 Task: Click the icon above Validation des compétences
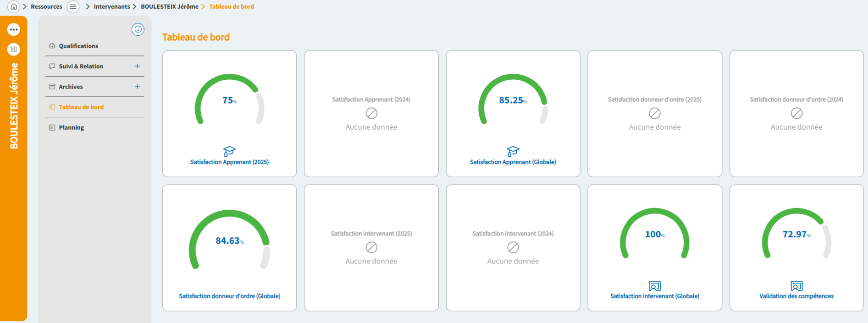796,286
